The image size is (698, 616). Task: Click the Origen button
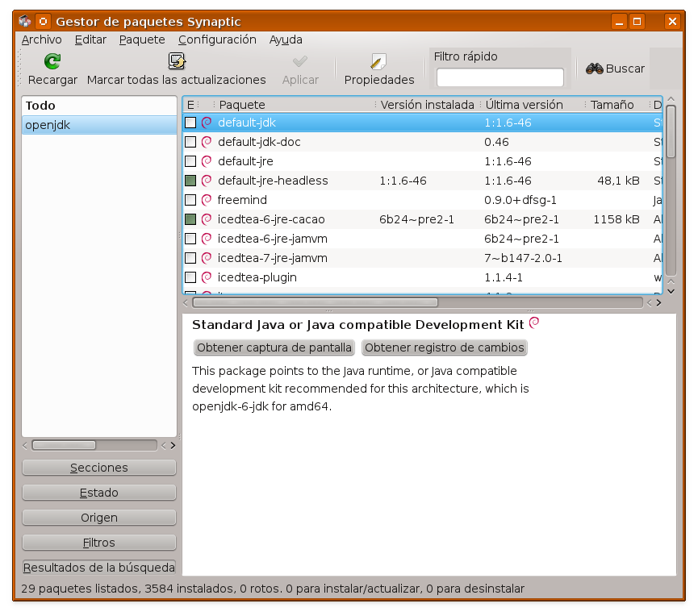[98, 518]
